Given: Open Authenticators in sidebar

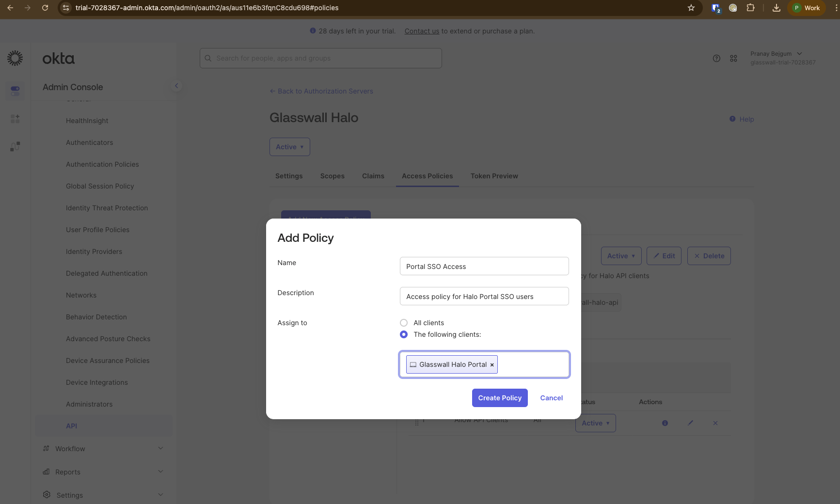Looking at the screenshot, I should pyautogui.click(x=90, y=142).
